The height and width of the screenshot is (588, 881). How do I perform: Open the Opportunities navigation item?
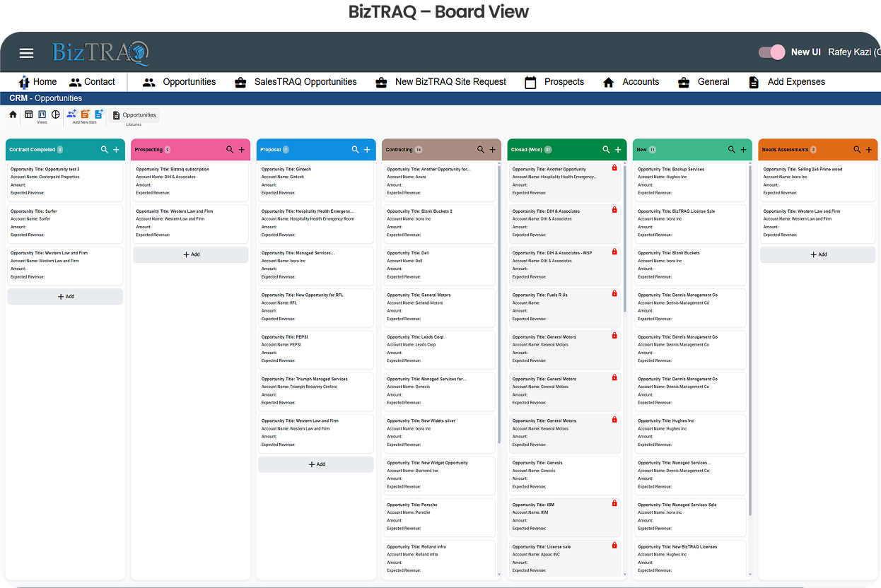(x=179, y=82)
